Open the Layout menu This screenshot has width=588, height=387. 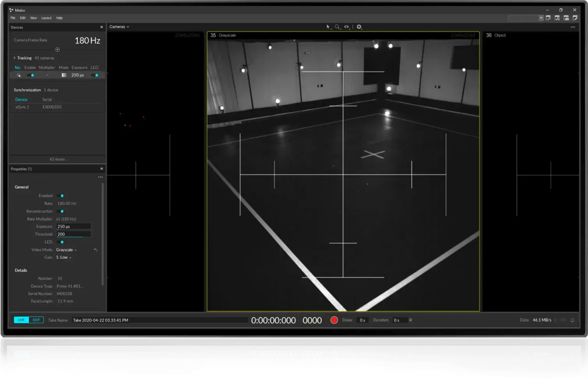(46, 18)
